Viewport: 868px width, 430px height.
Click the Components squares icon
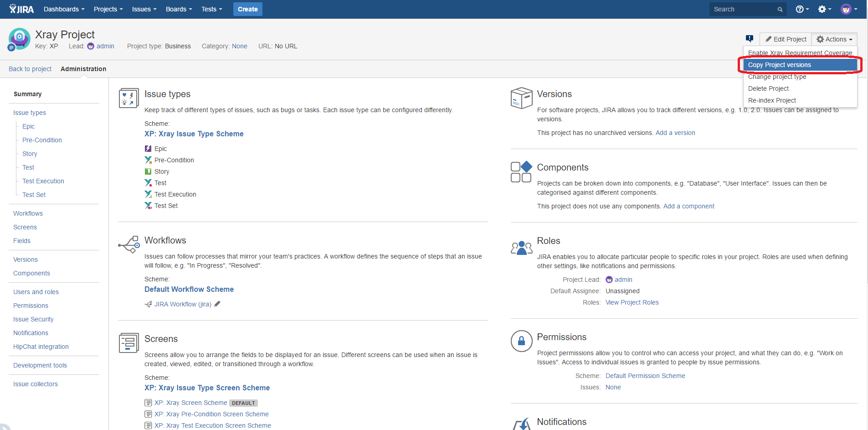521,171
